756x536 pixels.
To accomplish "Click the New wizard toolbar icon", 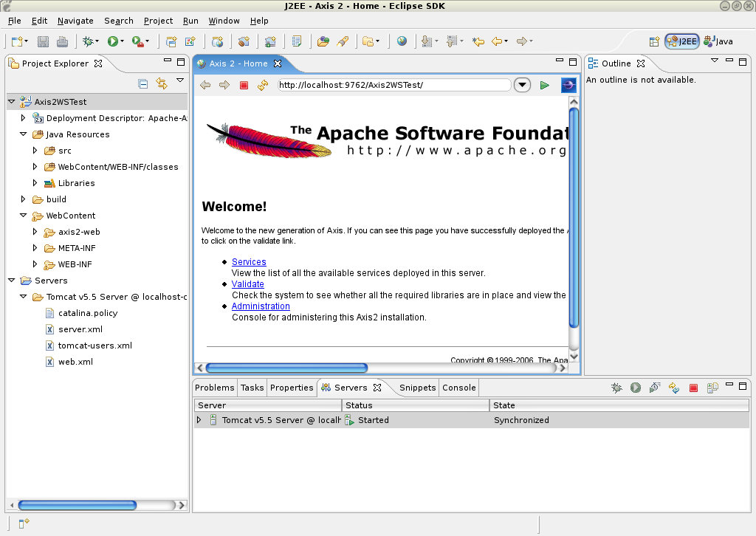I will pos(18,41).
